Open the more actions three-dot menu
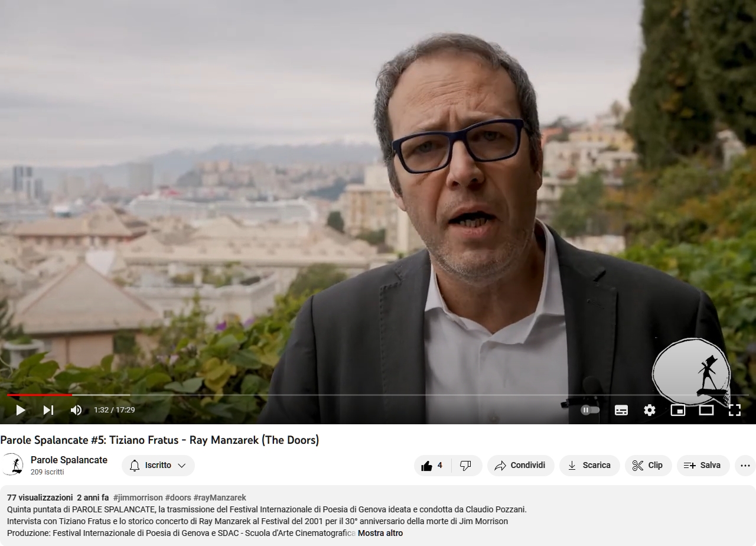Screen dimensions: 756x546 tap(745, 466)
